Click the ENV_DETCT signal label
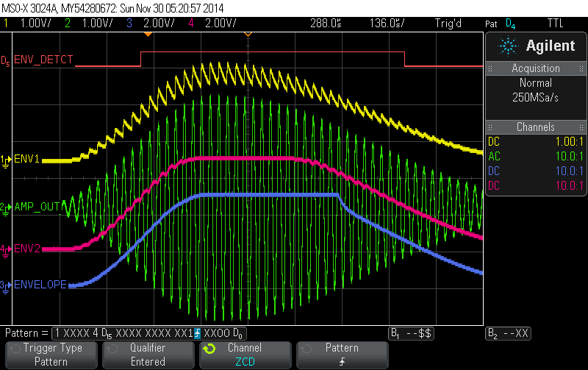This screenshot has height=370, width=588. (x=43, y=60)
